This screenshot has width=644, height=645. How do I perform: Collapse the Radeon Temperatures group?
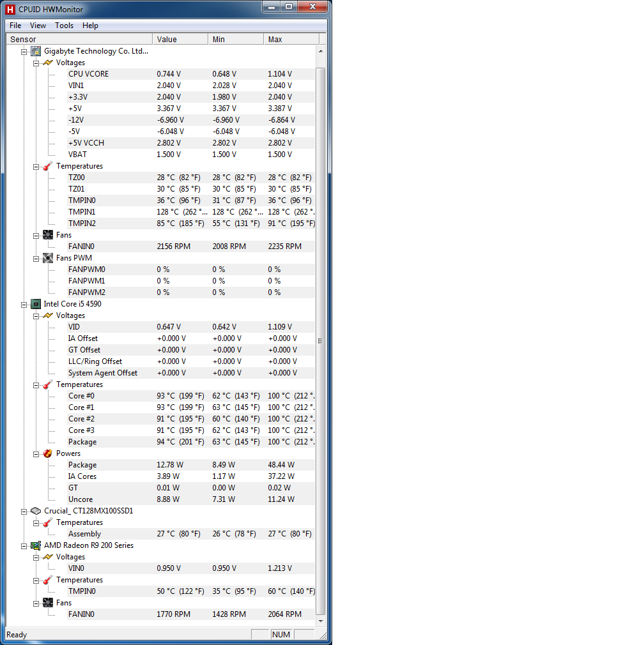[36, 580]
